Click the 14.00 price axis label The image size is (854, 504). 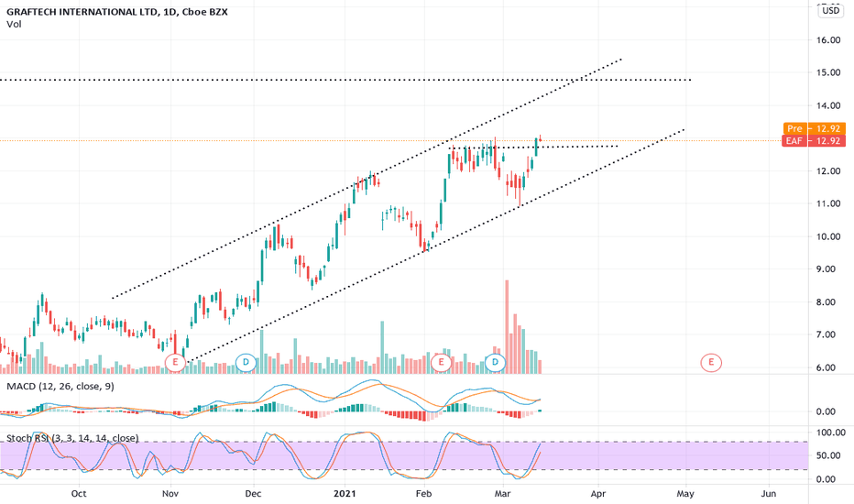[827, 105]
